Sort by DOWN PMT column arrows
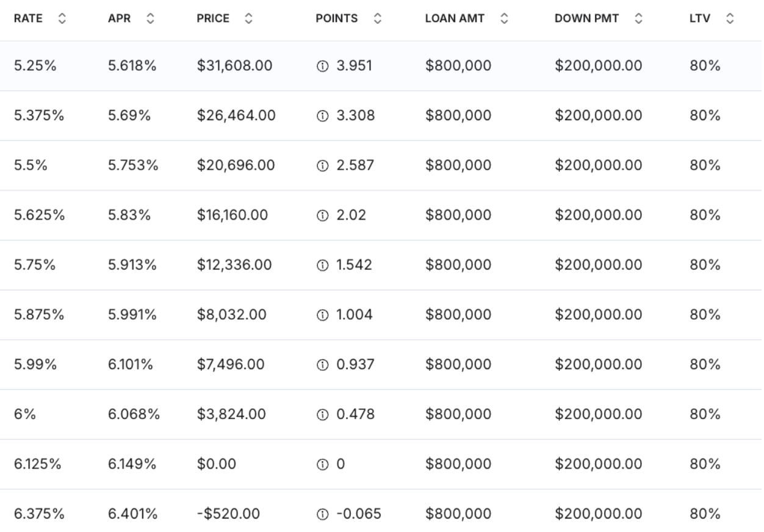764x532 pixels. pos(638,19)
